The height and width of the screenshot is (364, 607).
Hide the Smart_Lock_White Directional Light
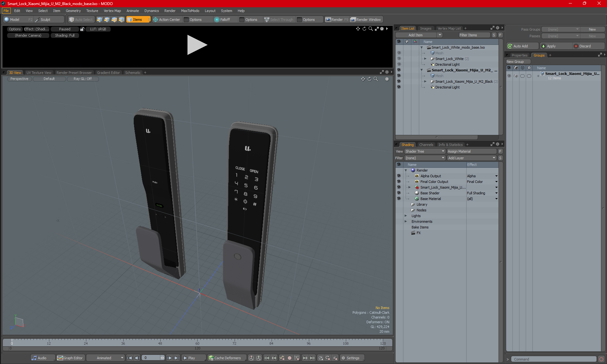click(399, 64)
